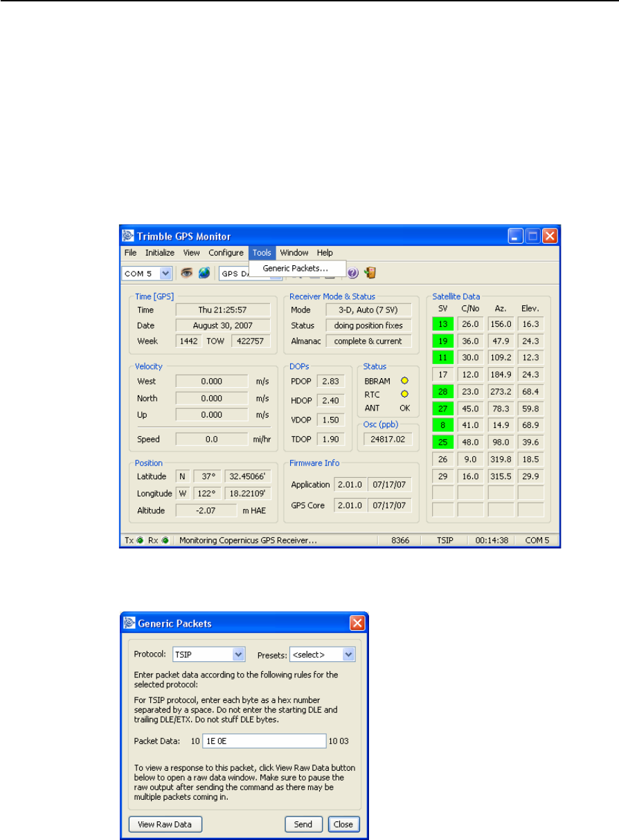This screenshot has width=619, height=840.
Task: Click green satellite SV 27 cell
Action: pos(442,408)
